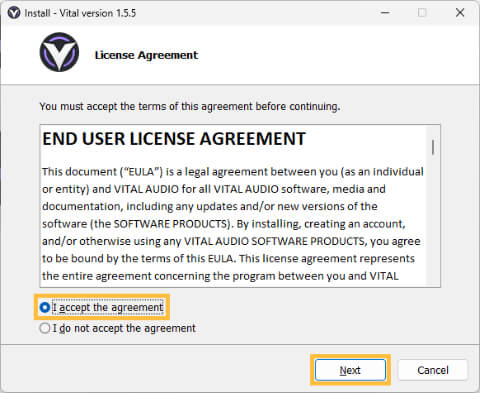Click the "Install - Vital version 1.5.5" title text
480x393 pixels.
pyautogui.click(x=80, y=13)
